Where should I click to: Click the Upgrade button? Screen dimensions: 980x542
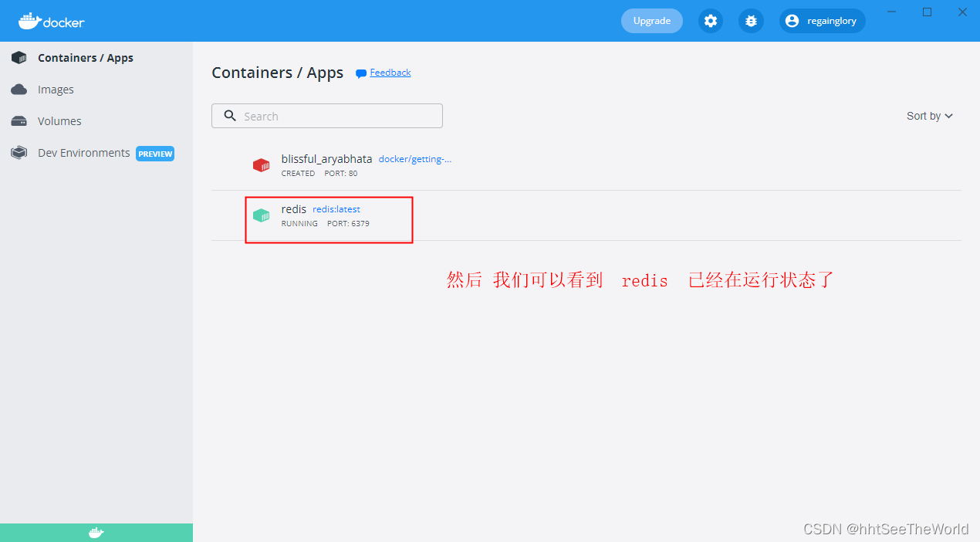(x=651, y=21)
